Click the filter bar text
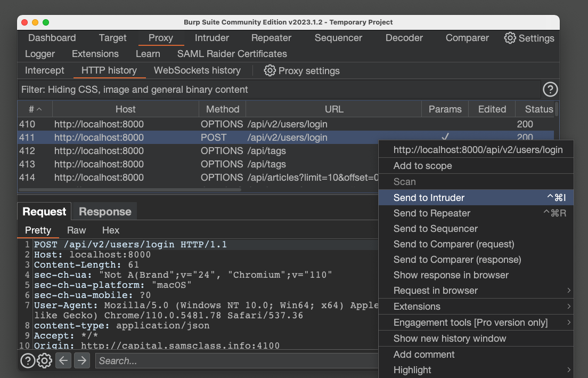The width and height of the screenshot is (588, 378). click(135, 90)
